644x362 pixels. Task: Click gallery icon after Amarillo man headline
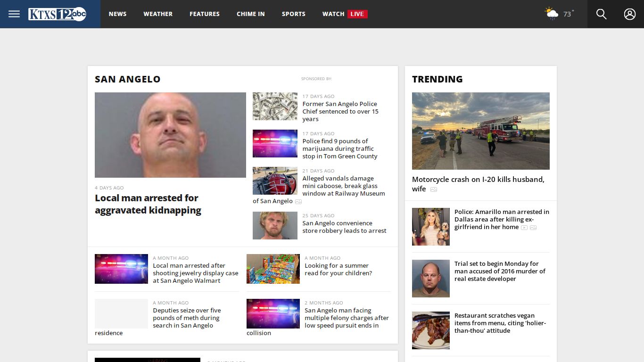[533, 228]
